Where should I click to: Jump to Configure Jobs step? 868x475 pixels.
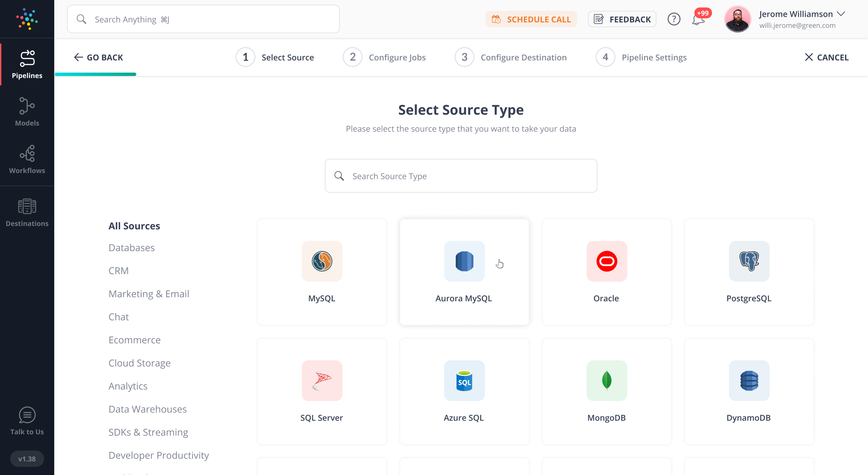pos(384,57)
